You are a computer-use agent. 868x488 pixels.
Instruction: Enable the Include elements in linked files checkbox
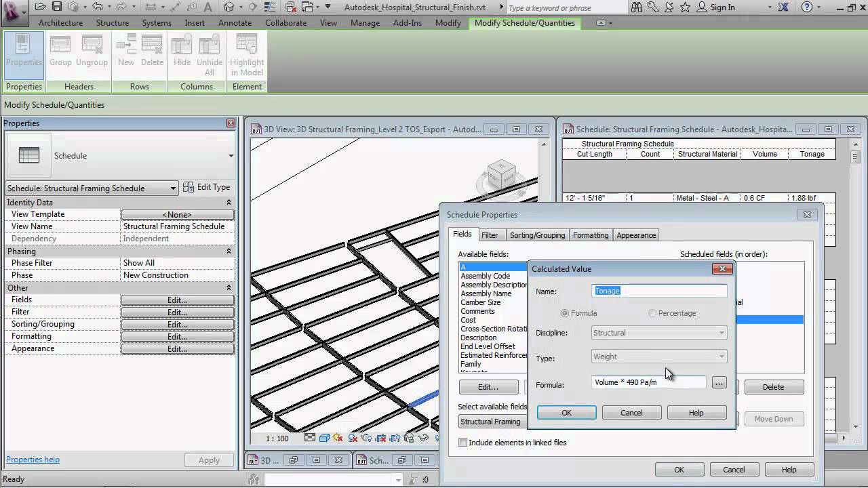[462, 442]
